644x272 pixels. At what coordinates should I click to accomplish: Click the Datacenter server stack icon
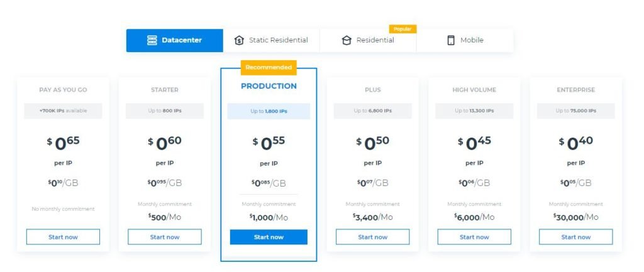click(152, 40)
